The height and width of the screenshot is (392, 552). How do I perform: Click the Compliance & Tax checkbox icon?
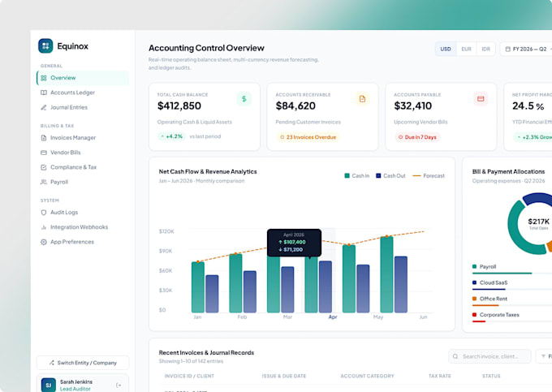(44, 167)
